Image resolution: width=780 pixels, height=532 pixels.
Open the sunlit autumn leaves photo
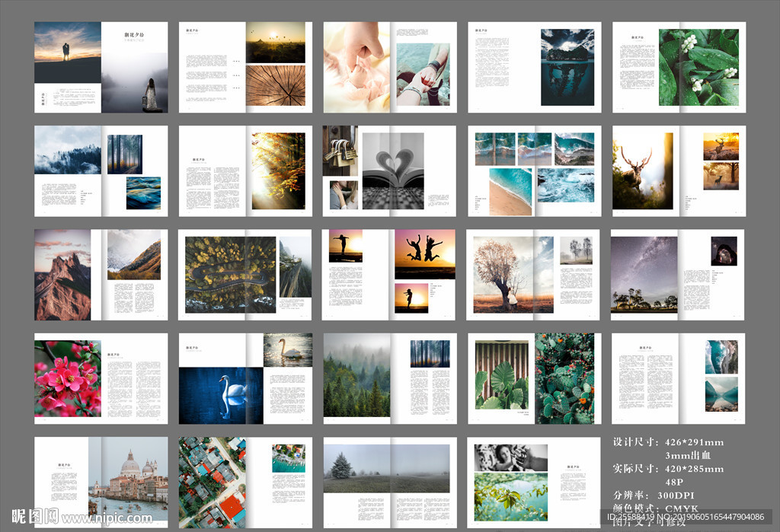pyautogui.click(x=279, y=170)
